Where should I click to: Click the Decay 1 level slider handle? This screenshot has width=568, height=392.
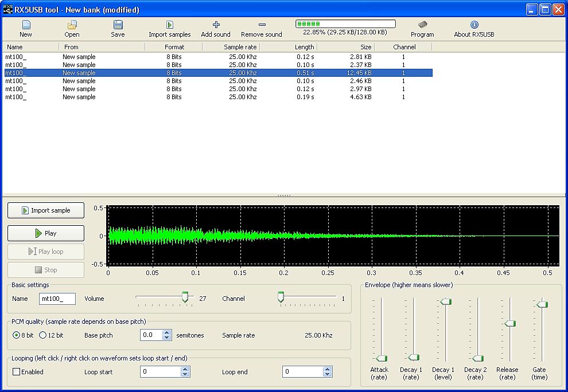(x=446, y=301)
